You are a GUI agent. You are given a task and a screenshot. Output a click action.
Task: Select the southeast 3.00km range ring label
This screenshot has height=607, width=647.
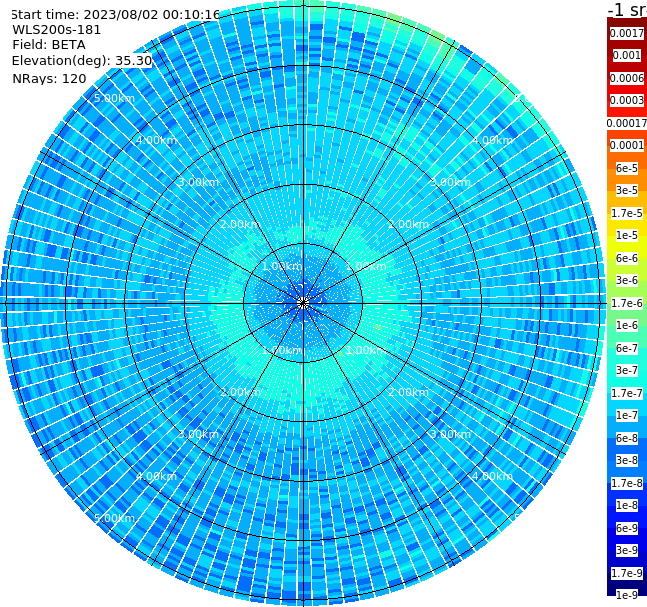pyautogui.click(x=451, y=434)
